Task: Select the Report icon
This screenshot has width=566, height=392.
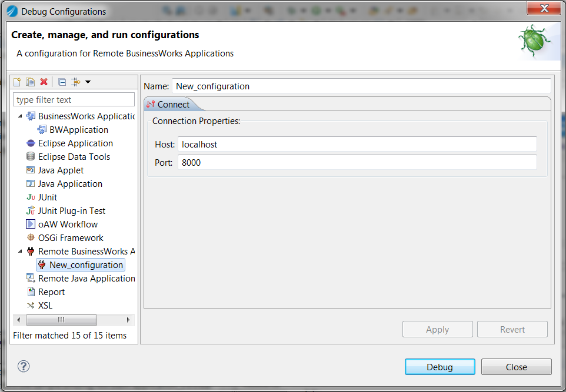Action: [x=31, y=292]
